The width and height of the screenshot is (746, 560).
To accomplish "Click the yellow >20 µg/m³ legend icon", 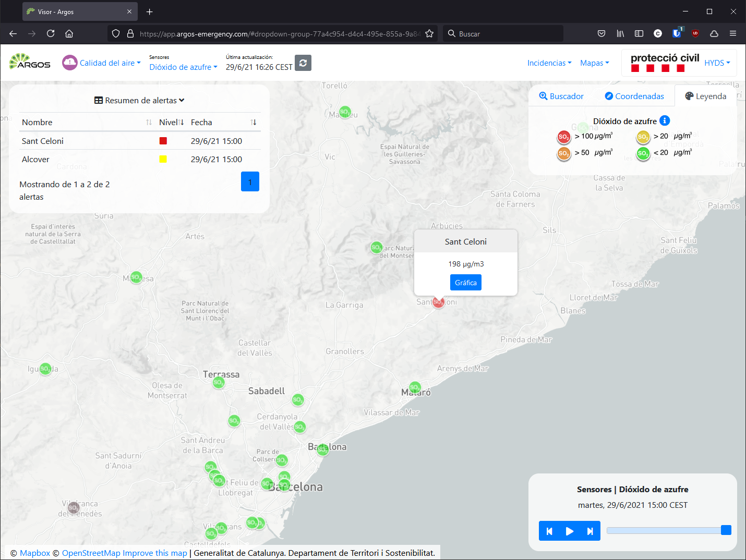I will 643,137.
